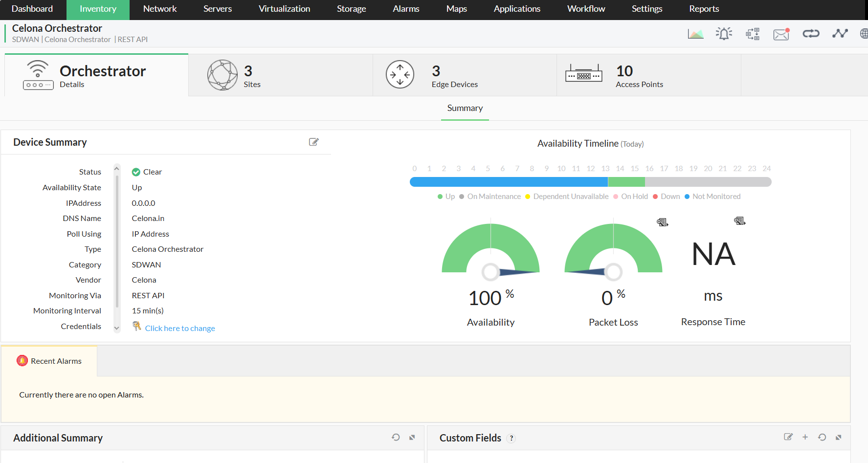Click the 'Up' legend entry
This screenshot has height=463, width=868.
point(446,197)
